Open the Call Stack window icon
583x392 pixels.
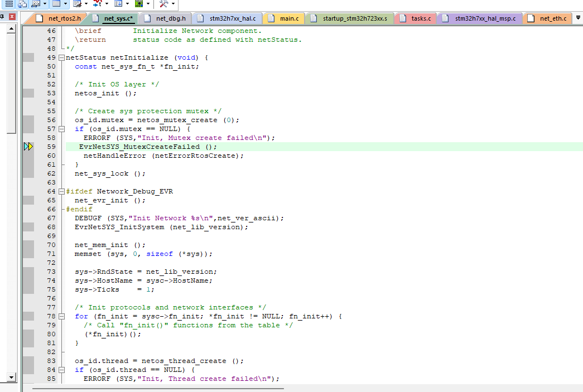(x=23, y=3)
